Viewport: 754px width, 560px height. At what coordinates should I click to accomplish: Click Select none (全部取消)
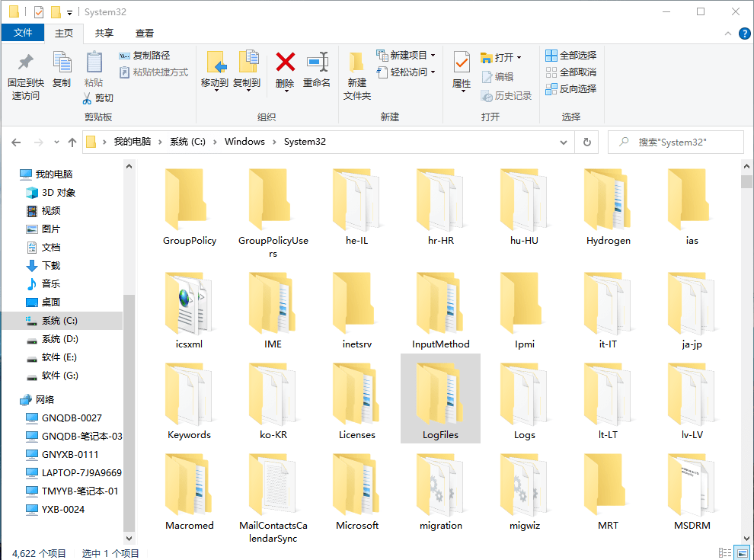coord(570,72)
